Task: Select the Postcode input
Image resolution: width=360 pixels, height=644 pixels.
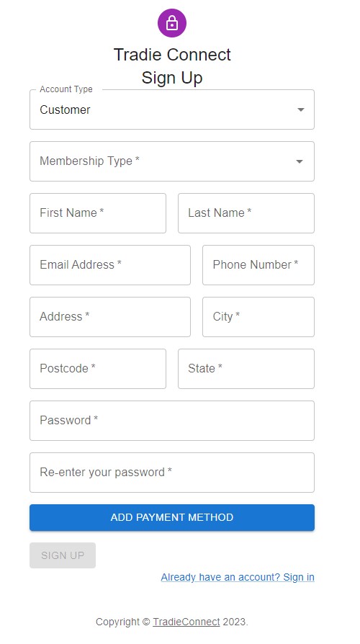Action: (98, 368)
